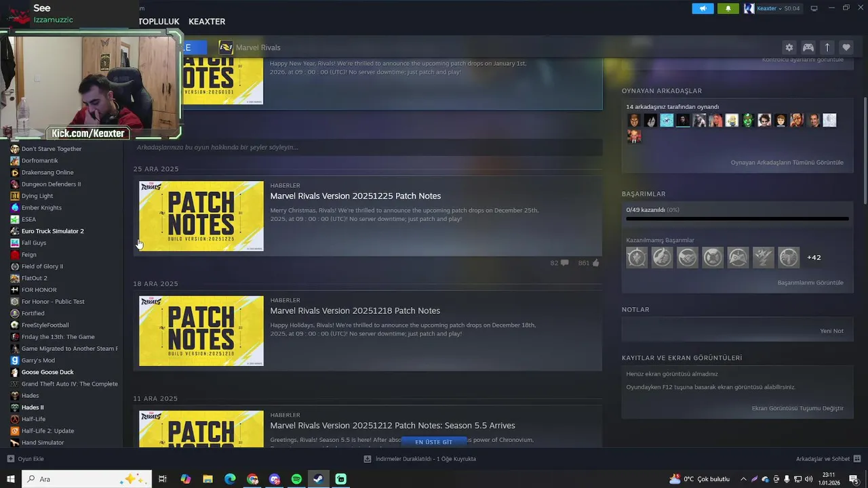Select Ember Knights in library list
This screenshot has width=868, height=488.
(41, 207)
